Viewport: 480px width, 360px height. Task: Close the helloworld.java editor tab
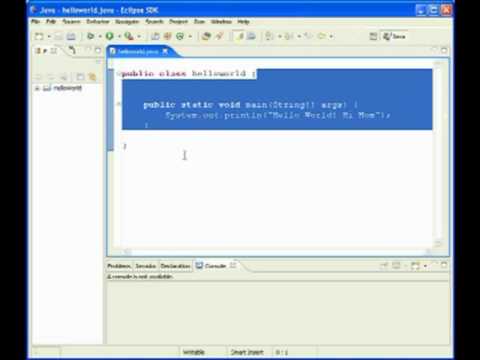coord(165,52)
